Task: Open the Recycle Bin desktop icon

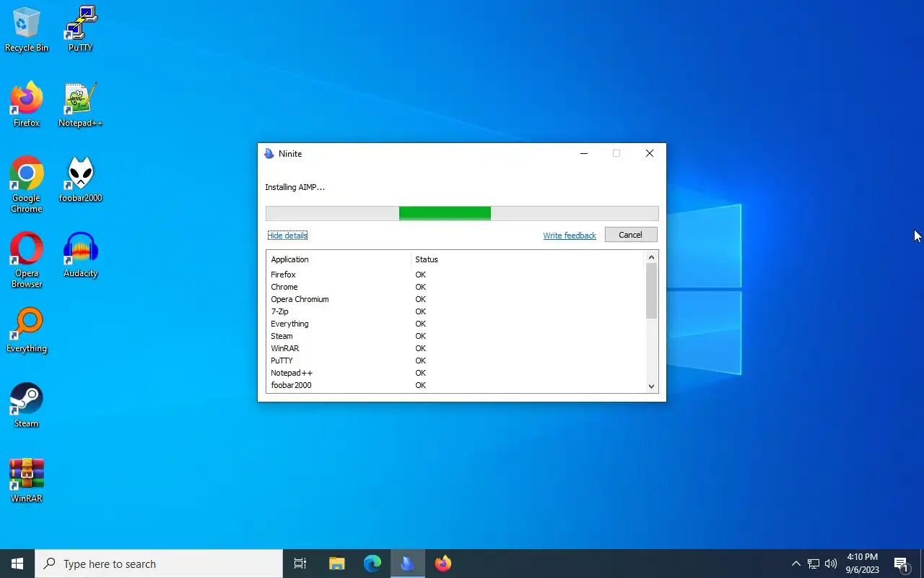Action: coord(27,30)
